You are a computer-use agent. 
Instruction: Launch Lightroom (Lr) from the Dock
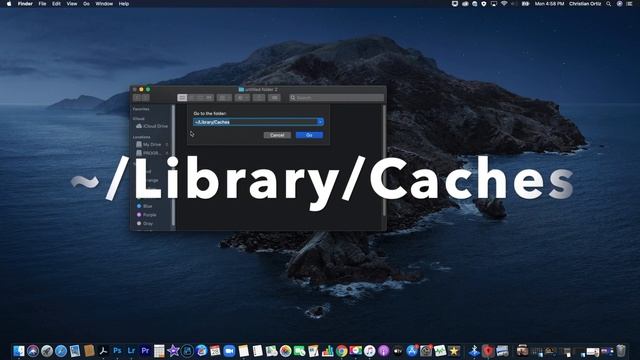[x=131, y=351]
